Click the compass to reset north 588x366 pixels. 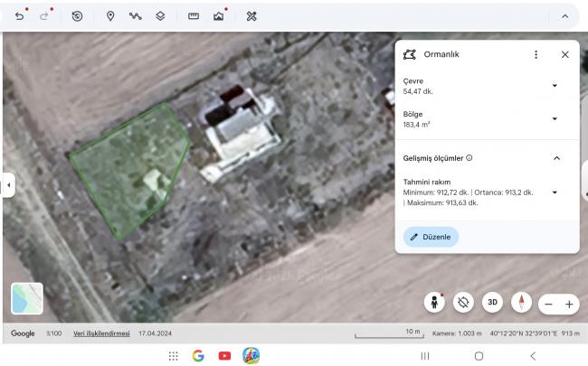[521, 303]
